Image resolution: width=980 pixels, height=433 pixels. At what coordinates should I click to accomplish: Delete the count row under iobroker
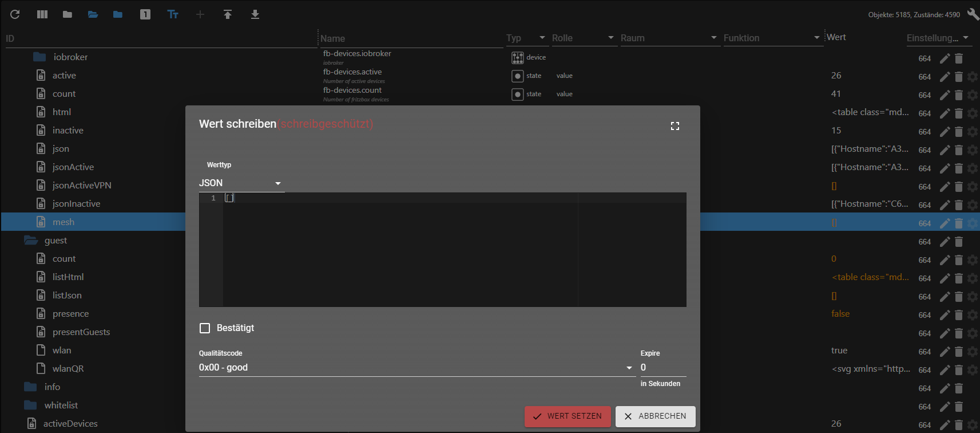click(x=959, y=95)
